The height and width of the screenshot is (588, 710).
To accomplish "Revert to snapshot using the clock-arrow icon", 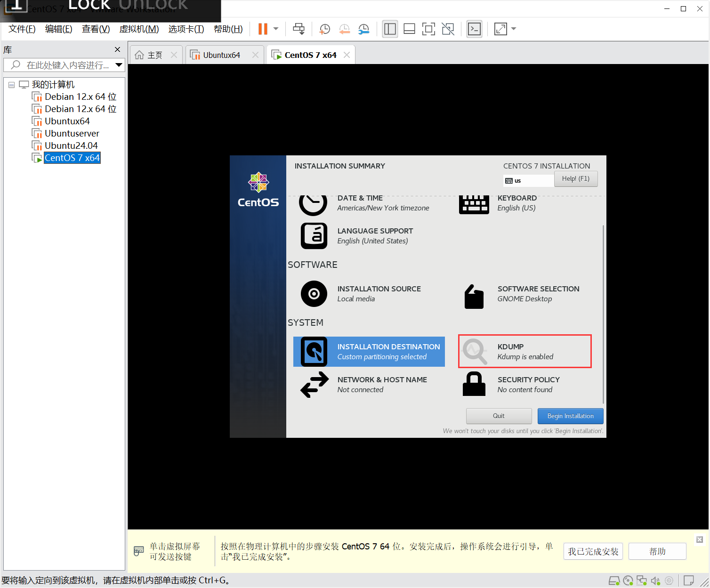I will pyautogui.click(x=344, y=29).
